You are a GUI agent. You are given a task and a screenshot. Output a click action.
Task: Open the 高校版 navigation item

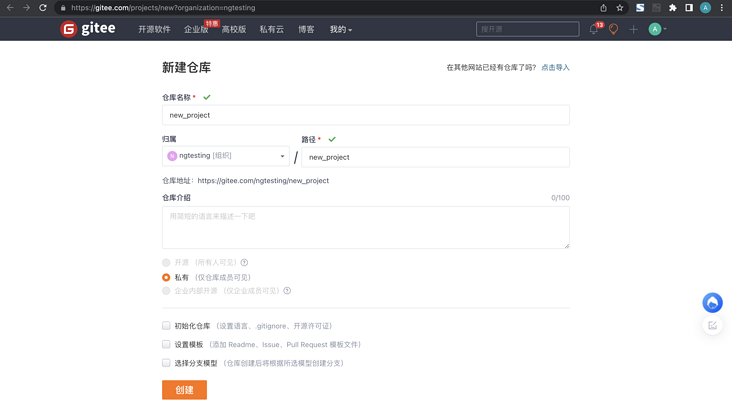pyautogui.click(x=234, y=30)
